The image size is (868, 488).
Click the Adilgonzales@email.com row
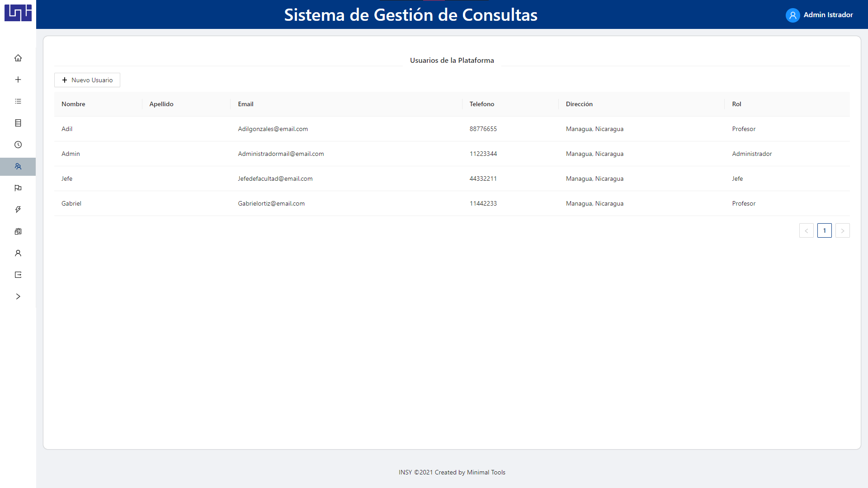(273, 129)
